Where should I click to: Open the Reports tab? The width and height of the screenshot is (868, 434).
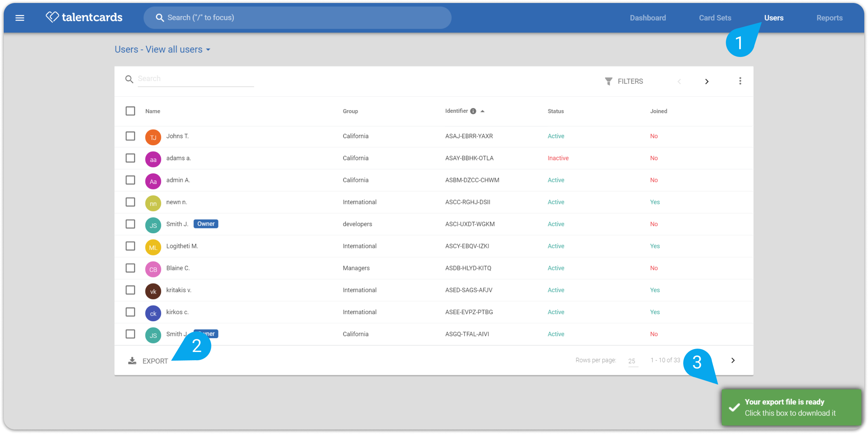(x=829, y=18)
